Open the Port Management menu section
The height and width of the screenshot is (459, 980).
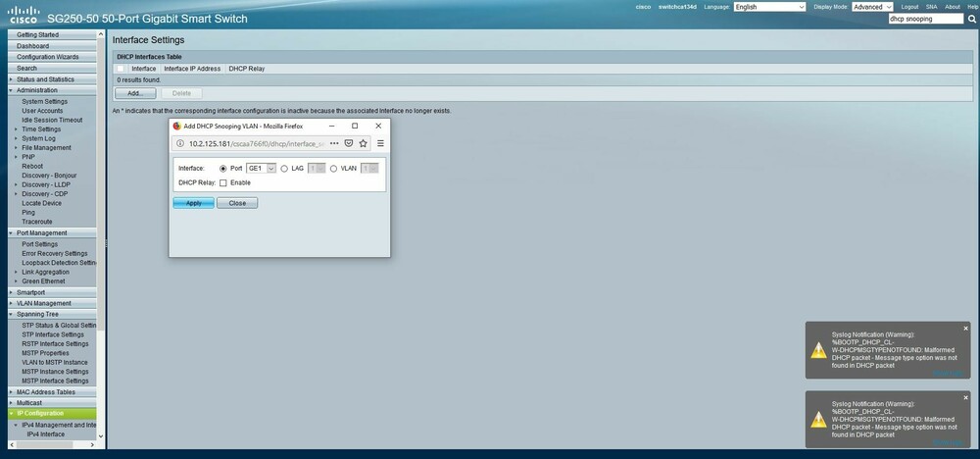(42, 232)
